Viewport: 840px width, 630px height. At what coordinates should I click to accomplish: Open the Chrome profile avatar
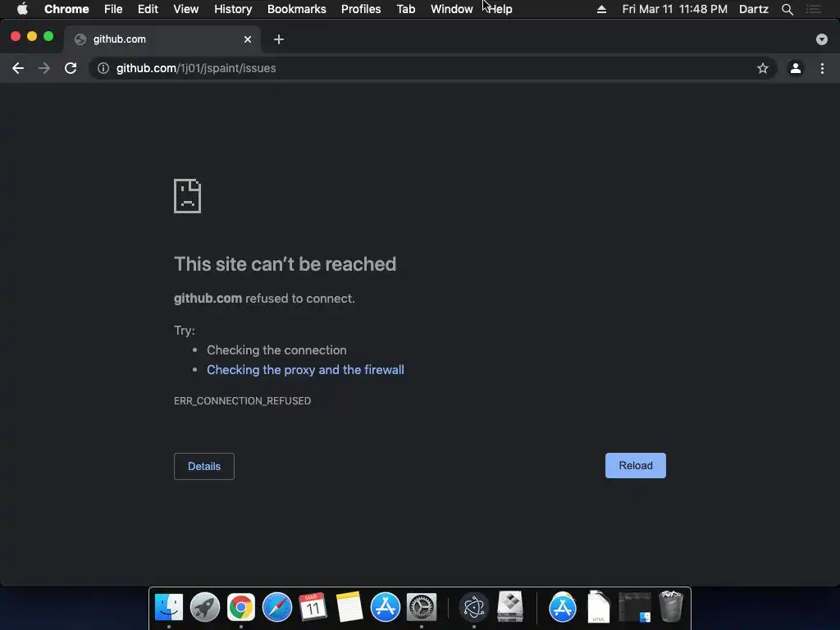pos(796,68)
